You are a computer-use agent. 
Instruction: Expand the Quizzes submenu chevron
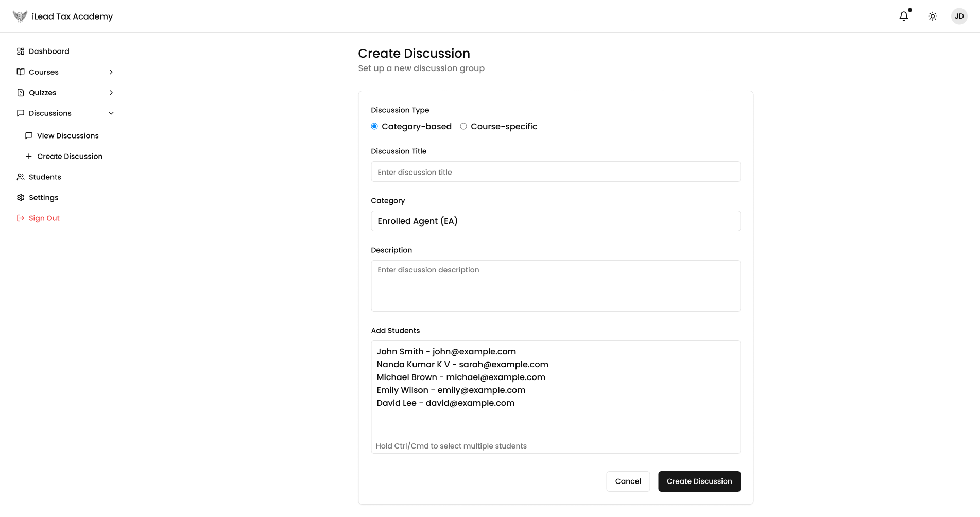coord(111,93)
